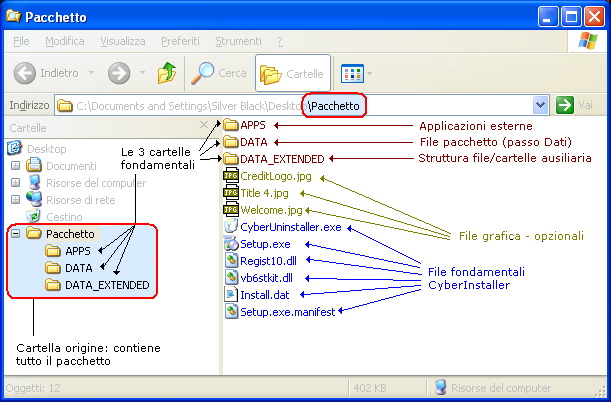Select the CreditLogo.jpg file icon
Viewport: 611px width, 402px height.
[x=231, y=176]
